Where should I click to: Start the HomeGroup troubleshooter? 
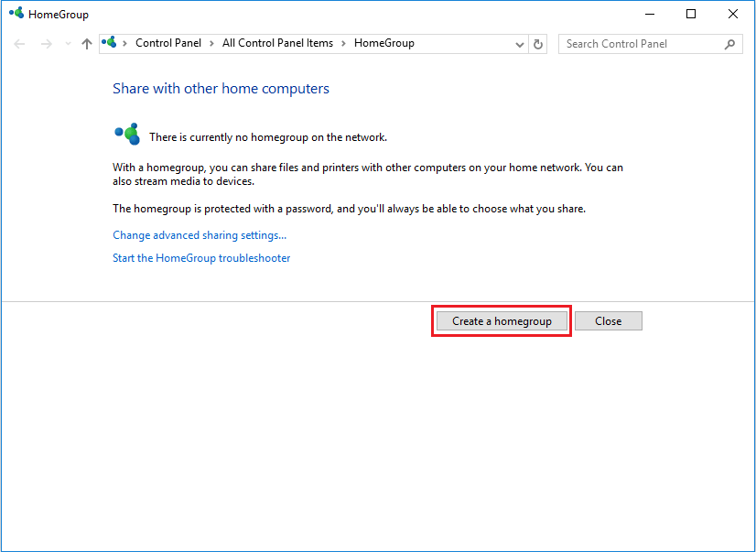click(201, 258)
